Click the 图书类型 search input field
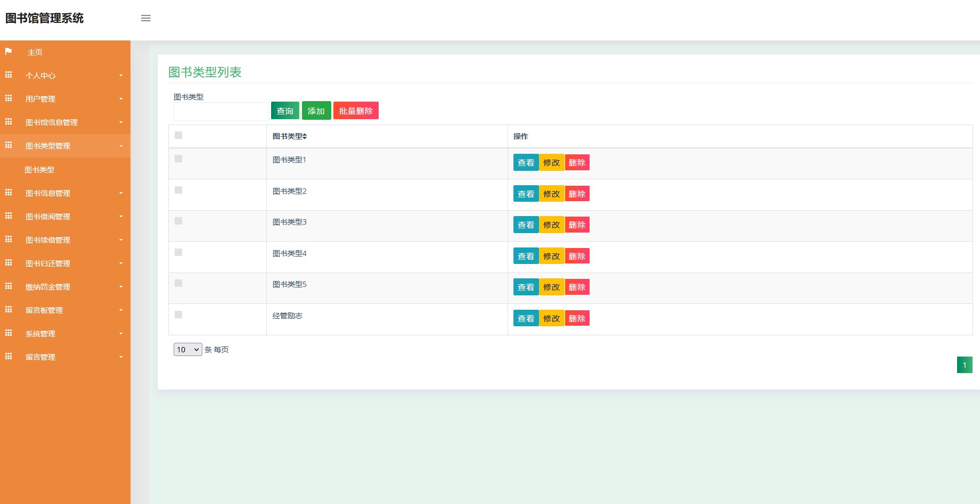 [220, 111]
